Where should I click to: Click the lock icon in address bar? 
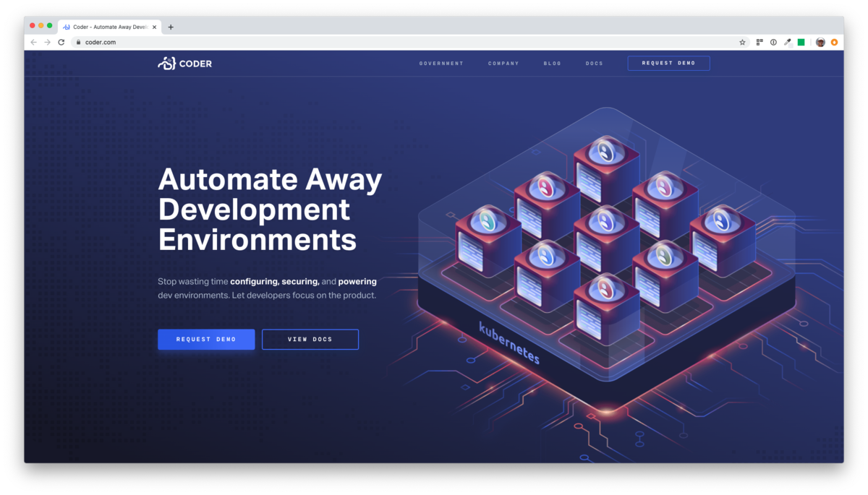tap(79, 43)
